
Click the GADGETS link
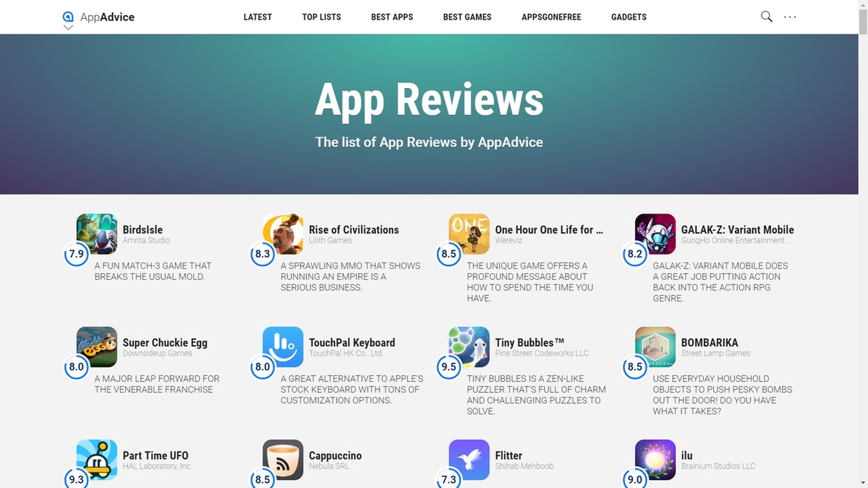pos(629,17)
